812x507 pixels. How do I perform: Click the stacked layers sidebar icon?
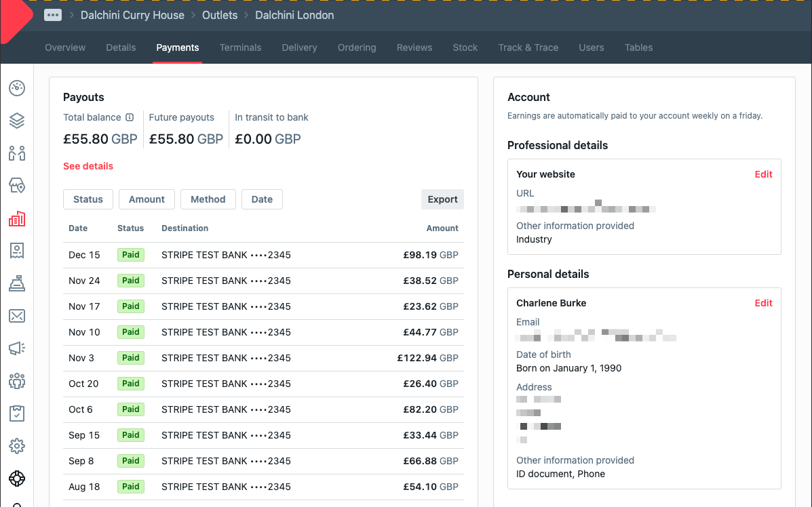17,121
